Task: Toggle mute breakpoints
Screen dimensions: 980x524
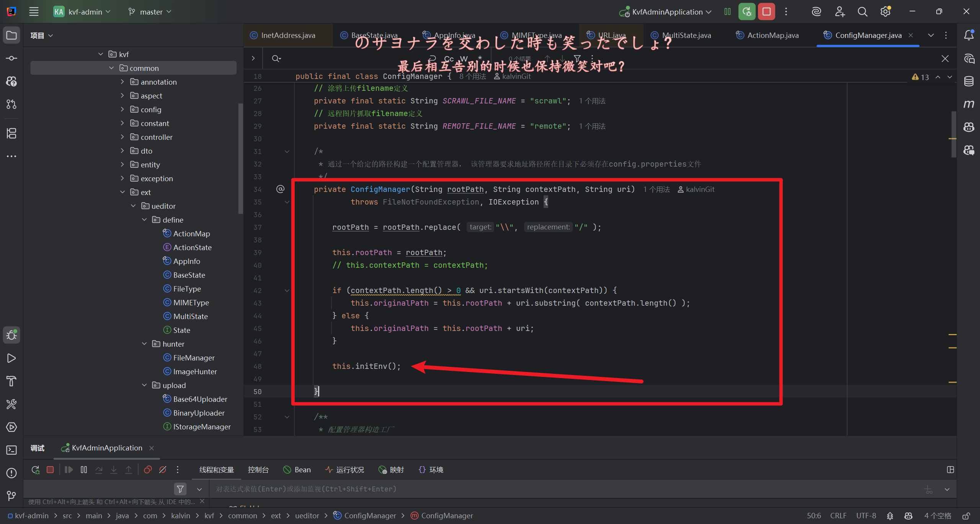Action: click(163, 470)
